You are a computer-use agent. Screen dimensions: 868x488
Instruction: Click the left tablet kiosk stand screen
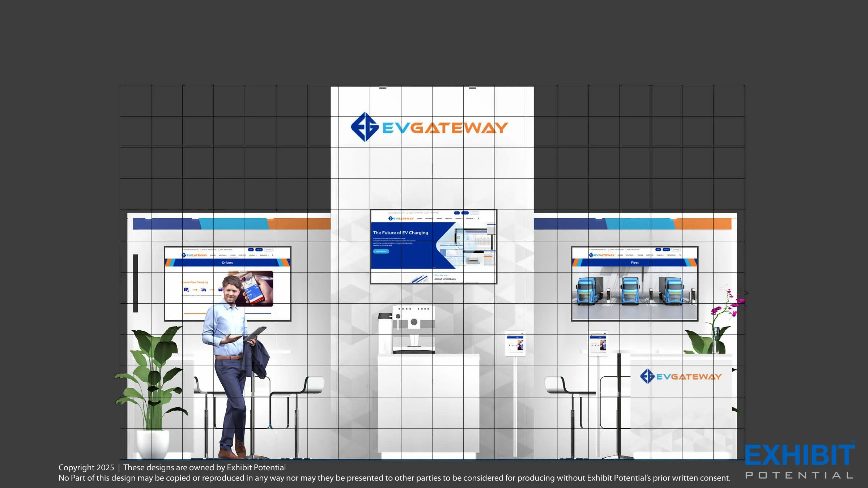[515, 343]
